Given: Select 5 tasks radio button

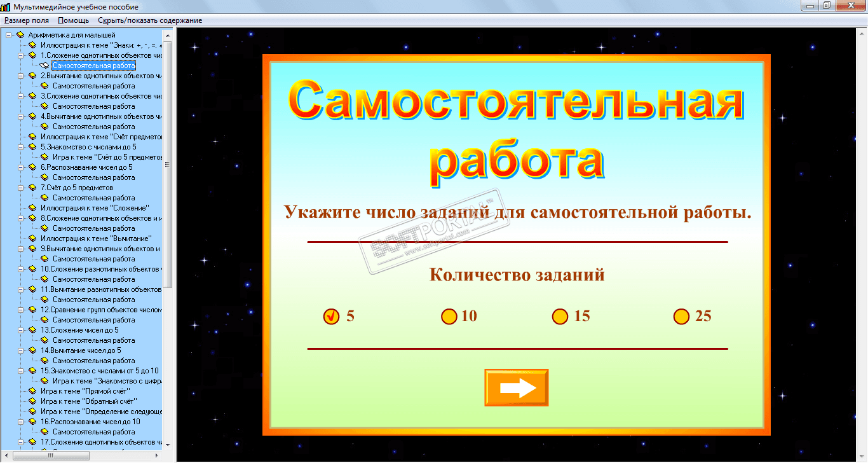Looking at the screenshot, I should (x=332, y=316).
